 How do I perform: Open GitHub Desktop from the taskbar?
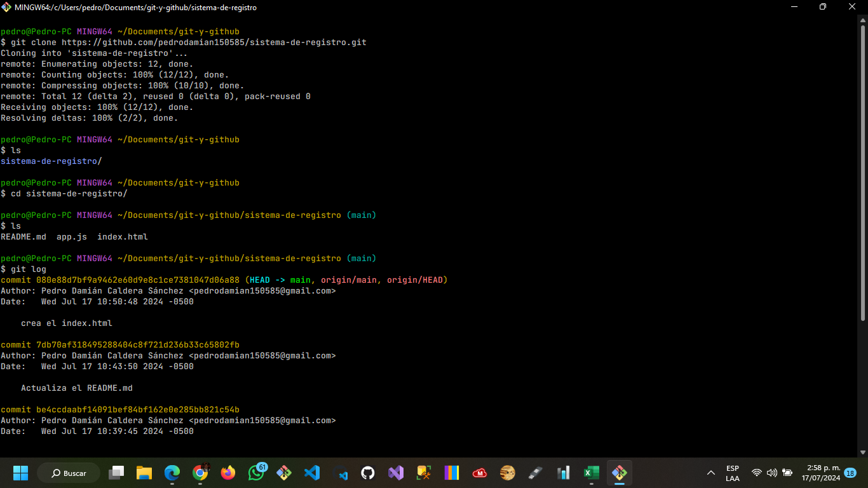(368, 473)
